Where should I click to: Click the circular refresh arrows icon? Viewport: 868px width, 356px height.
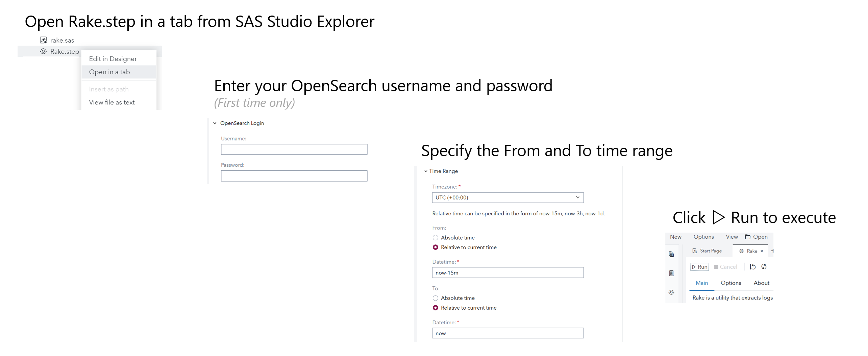pyautogui.click(x=764, y=267)
